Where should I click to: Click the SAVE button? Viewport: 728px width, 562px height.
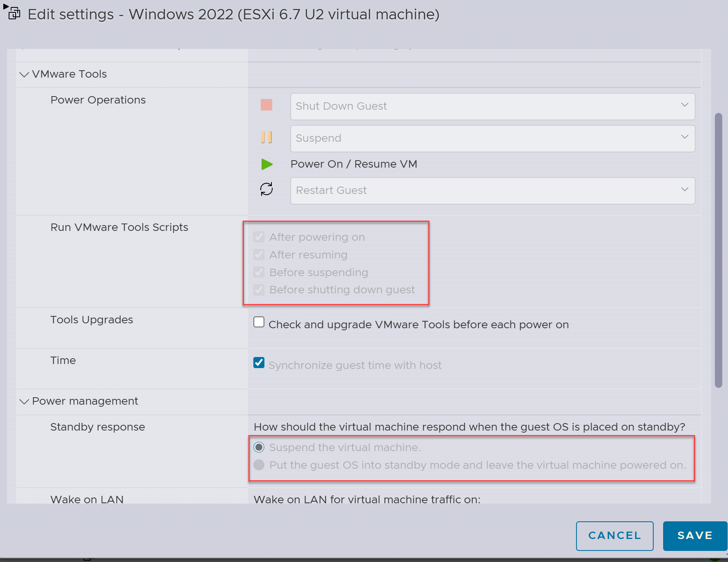(x=695, y=536)
